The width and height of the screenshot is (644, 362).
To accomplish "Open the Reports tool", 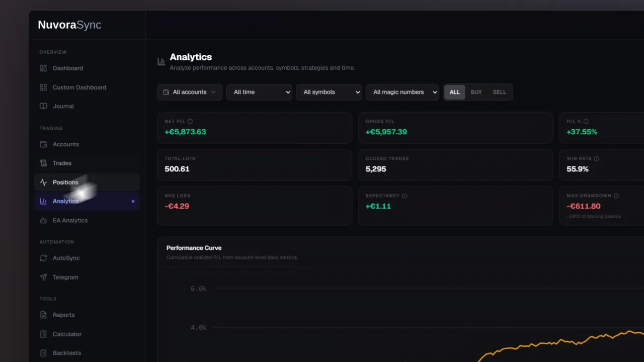I will (87, 315).
